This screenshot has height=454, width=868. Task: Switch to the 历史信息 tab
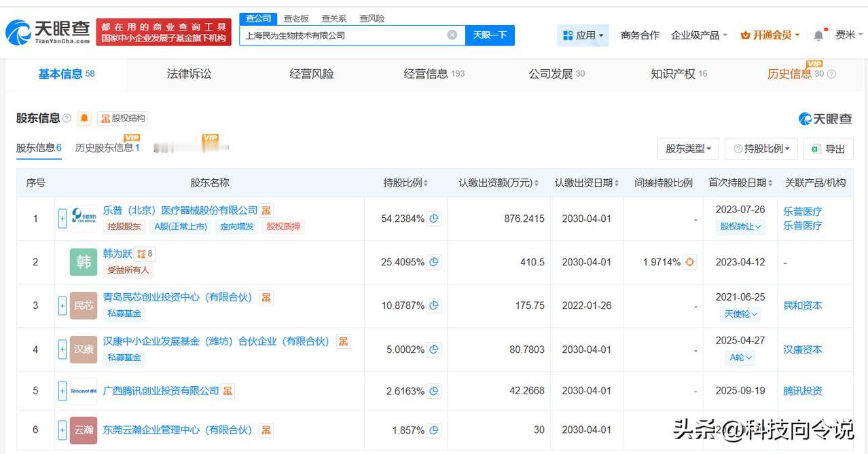pyautogui.click(x=795, y=74)
